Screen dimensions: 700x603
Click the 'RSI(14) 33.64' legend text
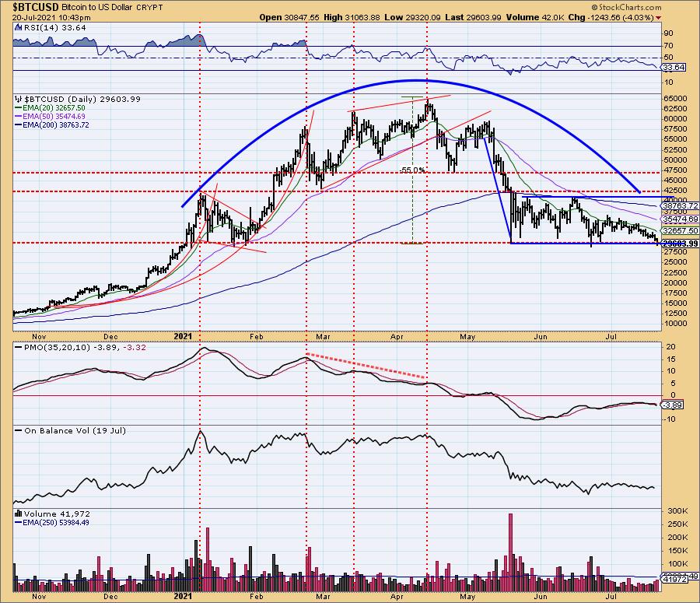click(54, 27)
